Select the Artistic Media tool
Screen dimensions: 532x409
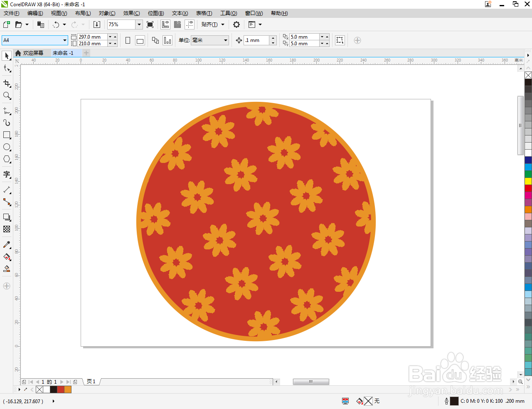coord(7,123)
